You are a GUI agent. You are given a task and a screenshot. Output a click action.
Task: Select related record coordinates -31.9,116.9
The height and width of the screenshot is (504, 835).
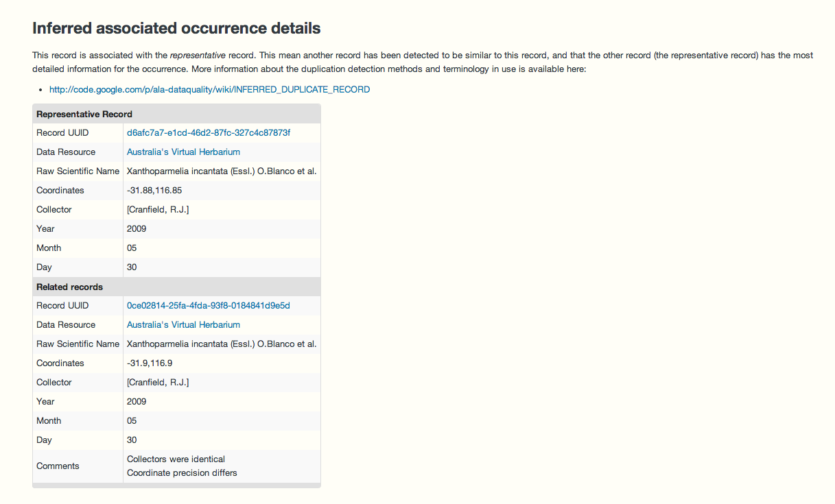pyautogui.click(x=150, y=363)
